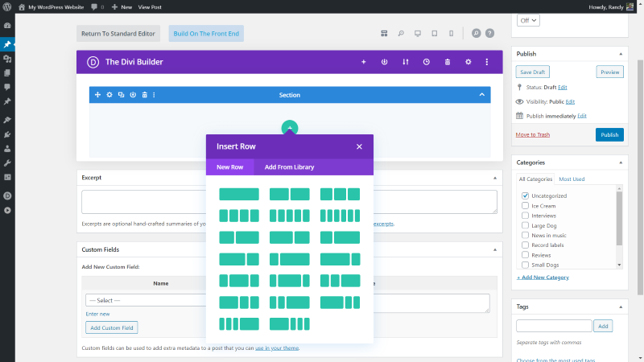Open the Comments sidebar icon
Viewport: 644px width, 362px height.
tap(7, 87)
